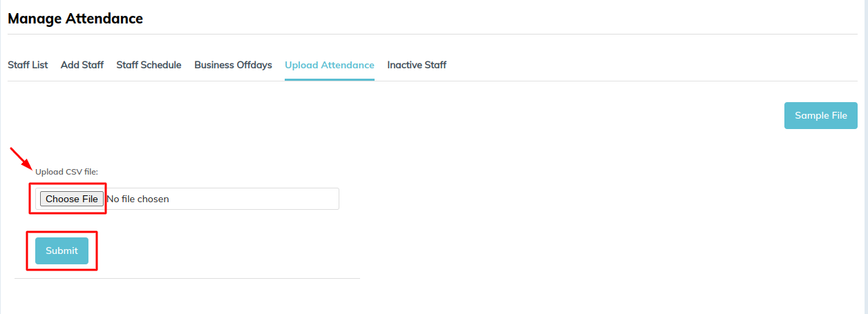Submit the attendance upload form
This screenshot has height=314, width=868.
tap(62, 251)
